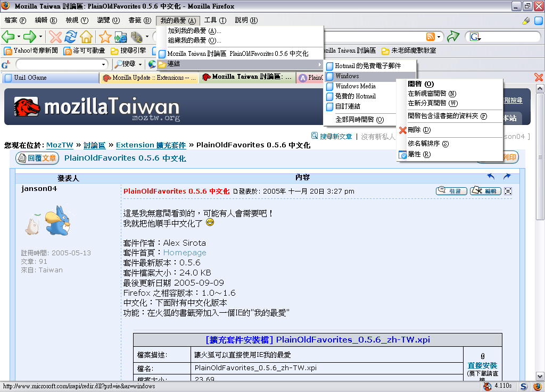Close the current tab with the red X
The width and height of the screenshot is (545, 392).
(539, 78)
